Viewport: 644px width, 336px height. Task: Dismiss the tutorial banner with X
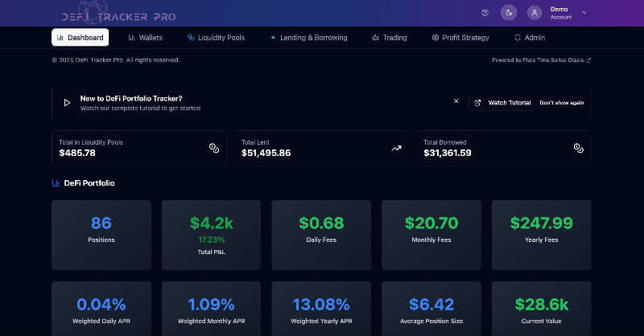(x=456, y=101)
